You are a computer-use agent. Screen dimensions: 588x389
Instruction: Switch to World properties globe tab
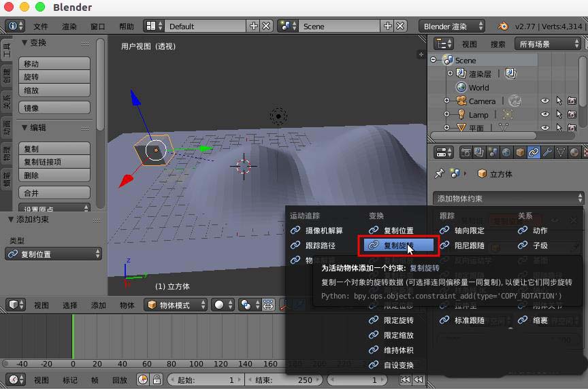pyautogui.click(x=506, y=152)
